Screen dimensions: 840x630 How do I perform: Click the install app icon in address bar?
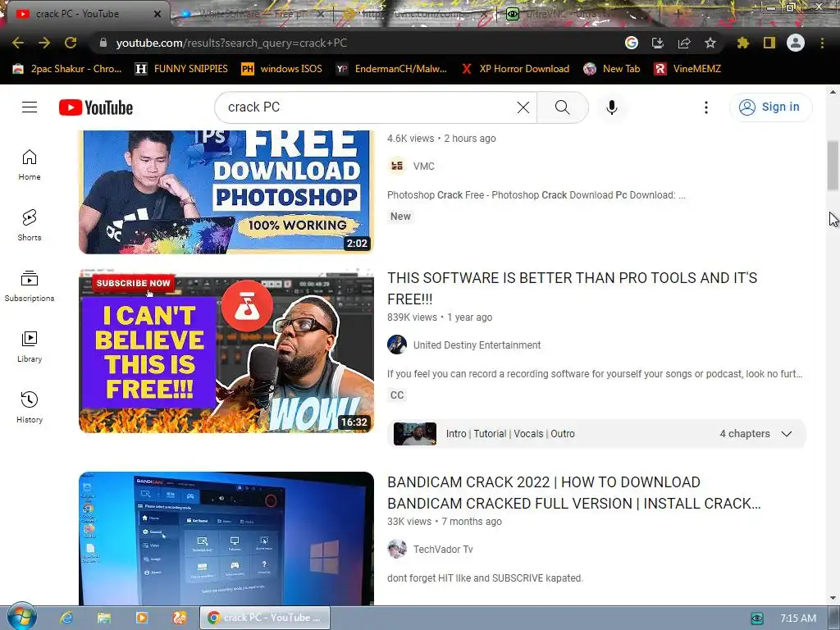click(x=658, y=43)
